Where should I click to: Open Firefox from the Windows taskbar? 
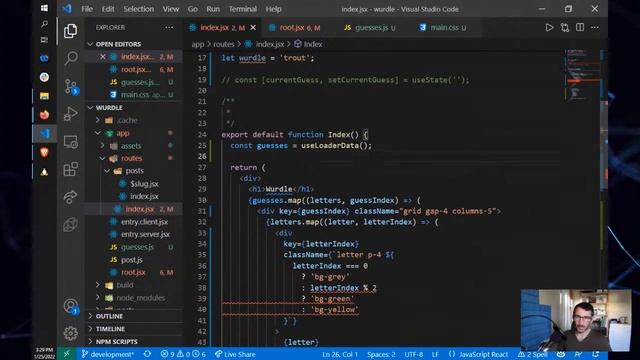pos(44,115)
